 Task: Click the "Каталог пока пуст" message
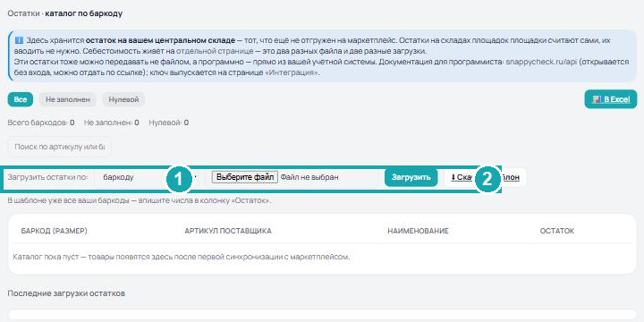pos(181,258)
